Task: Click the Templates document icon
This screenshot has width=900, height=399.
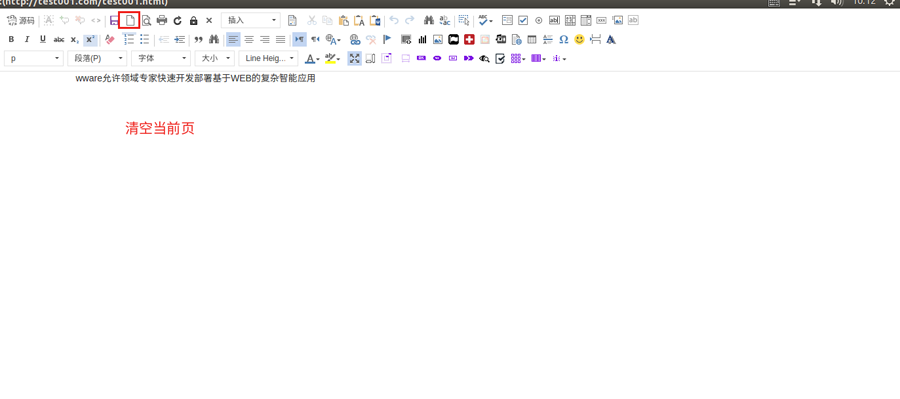Action: coord(292,21)
